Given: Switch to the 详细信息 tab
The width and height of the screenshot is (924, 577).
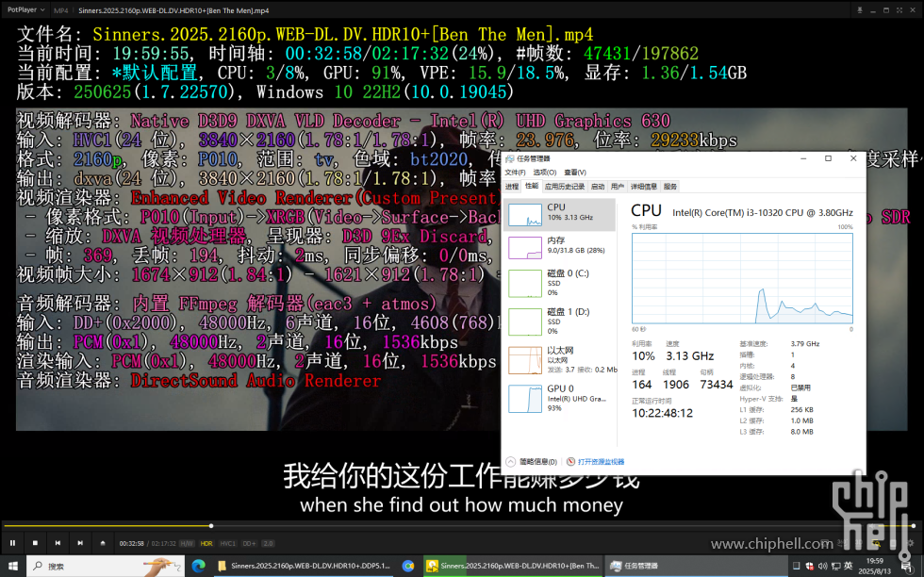Looking at the screenshot, I should pos(643,187).
